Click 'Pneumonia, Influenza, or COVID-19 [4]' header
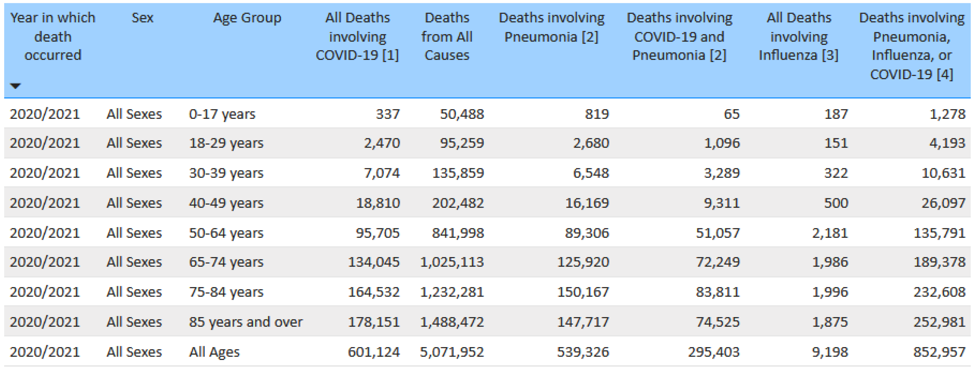The image size is (980, 375). (912, 46)
